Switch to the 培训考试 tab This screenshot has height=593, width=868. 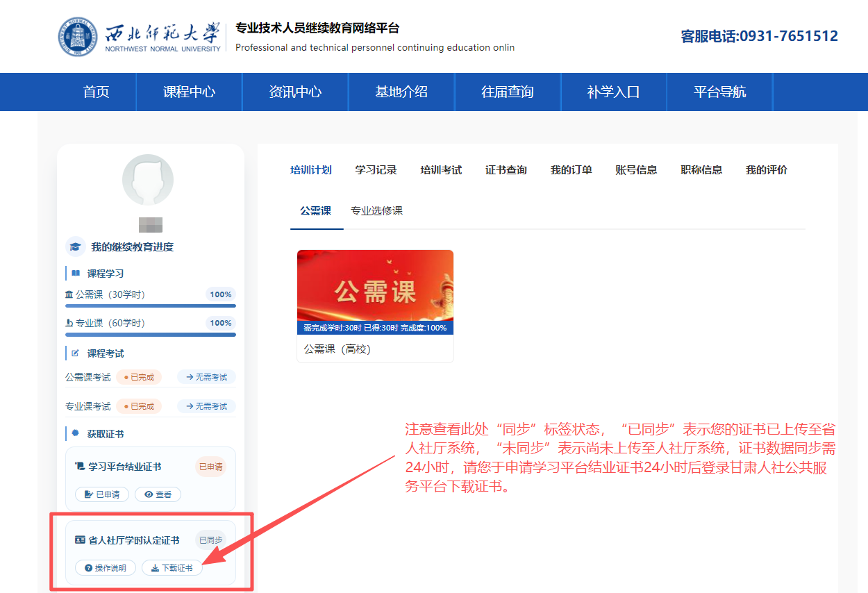(x=441, y=170)
